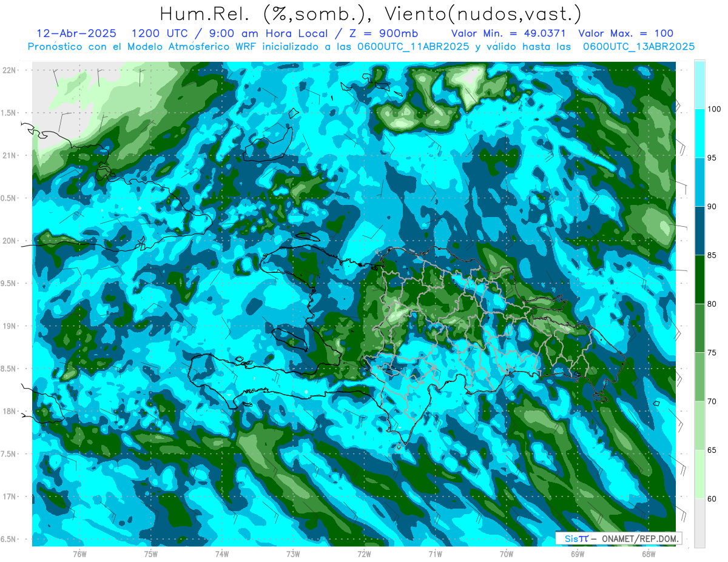Click the '18N' latitude axis label
The height and width of the screenshot is (562, 728).
(9, 411)
